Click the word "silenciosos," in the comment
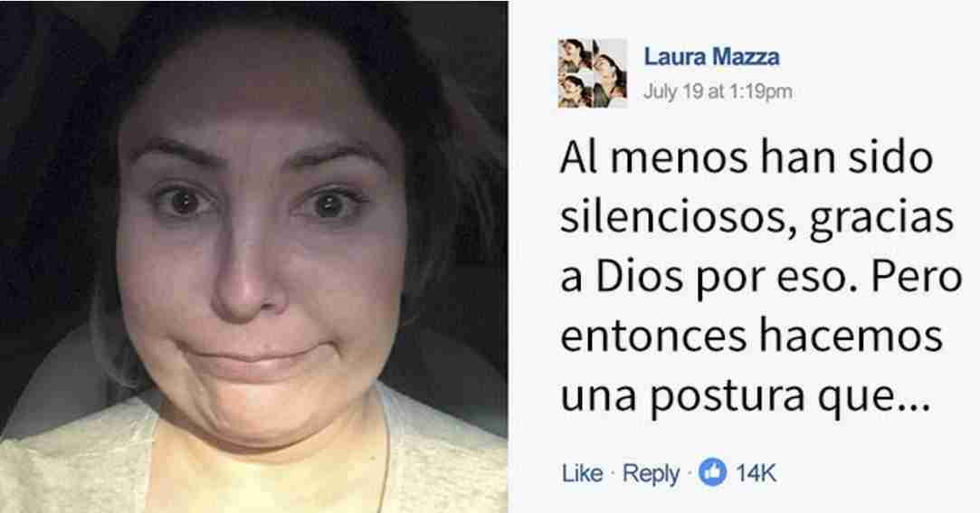 click(x=679, y=218)
